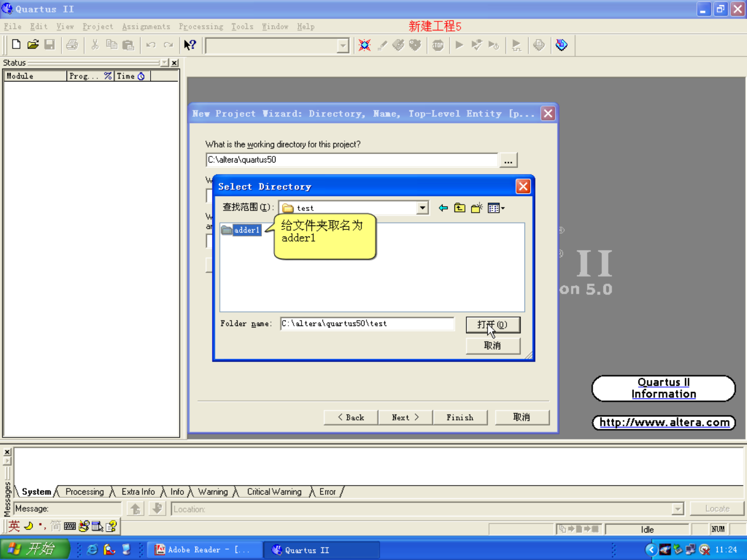Viewport: 747px width, 560px height.
Task: Go up one folder level in Select Directory
Action: tap(459, 208)
